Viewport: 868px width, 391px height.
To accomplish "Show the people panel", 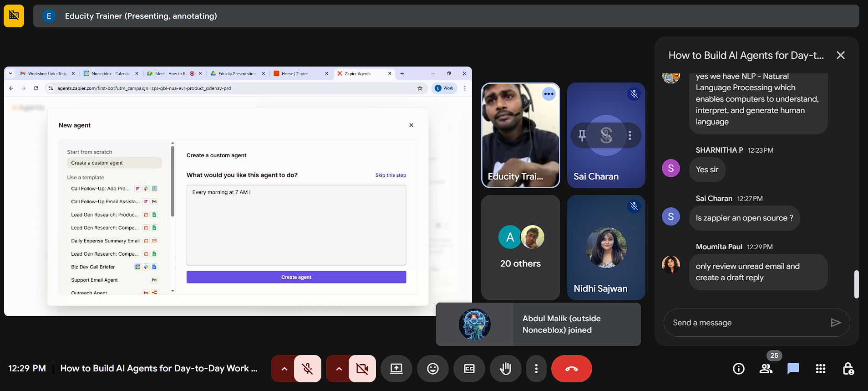I will tap(766, 369).
